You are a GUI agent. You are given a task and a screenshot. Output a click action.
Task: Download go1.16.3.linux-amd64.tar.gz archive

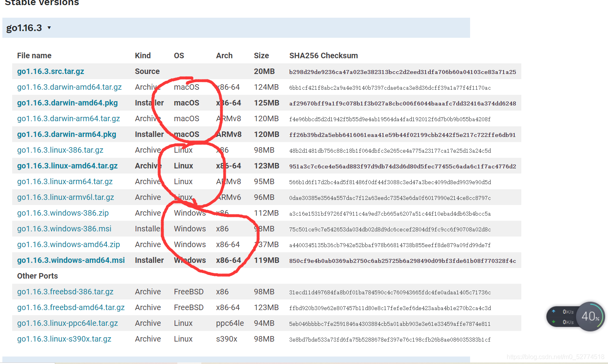67,166
